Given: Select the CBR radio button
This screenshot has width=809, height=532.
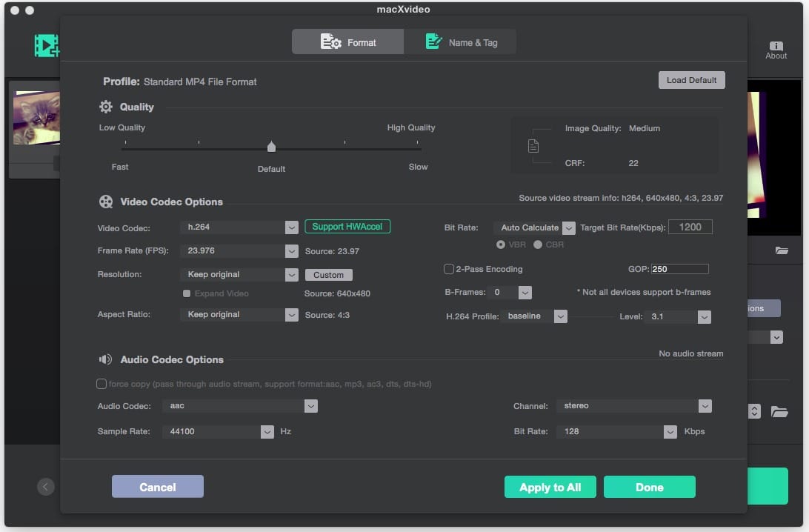Looking at the screenshot, I should click(538, 245).
